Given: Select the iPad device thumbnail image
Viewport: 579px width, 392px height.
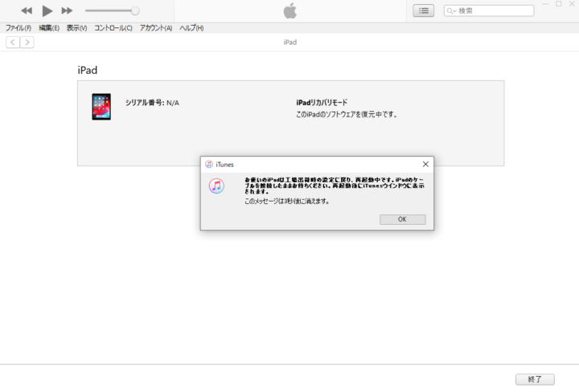Looking at the screenshot, I should point(101,107).
